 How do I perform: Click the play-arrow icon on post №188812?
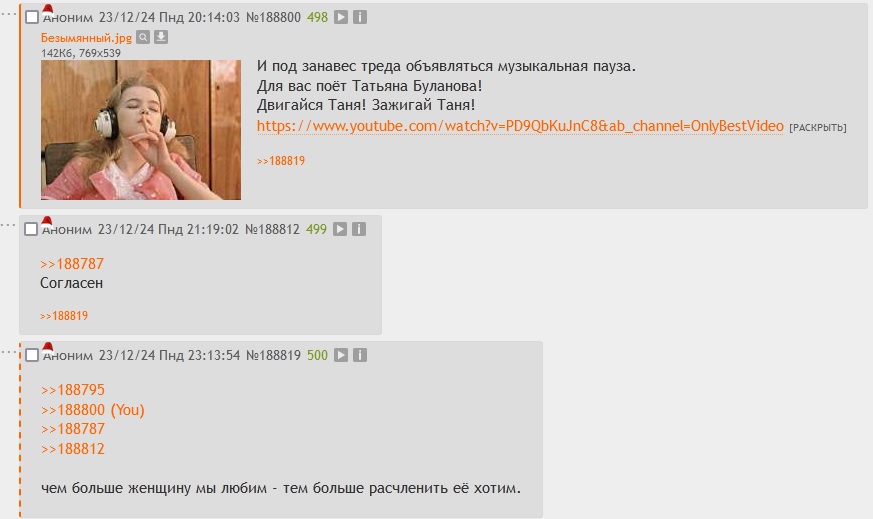click(340, 229)
